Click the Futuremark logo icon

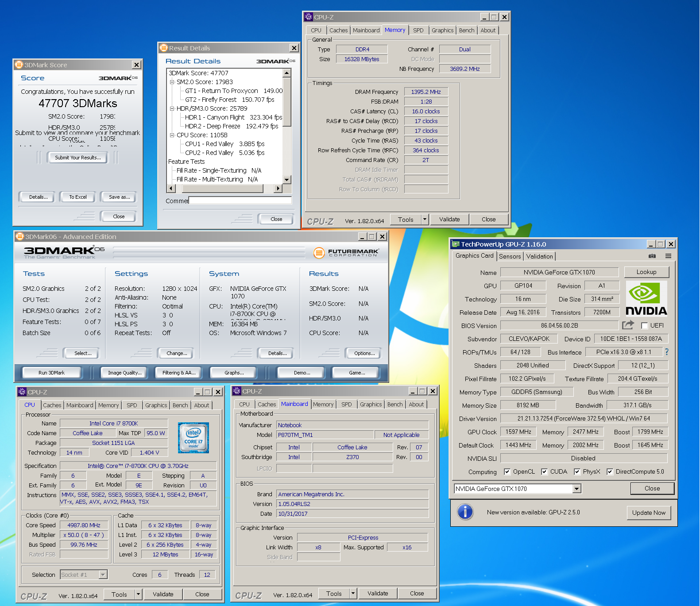click(x=319, y=253)
